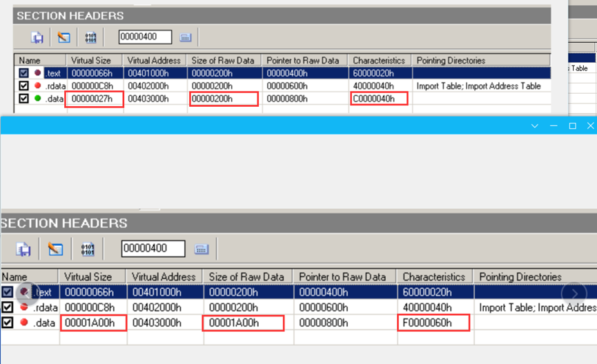Click the left arrow circle over lower .text row

point(28,292)
